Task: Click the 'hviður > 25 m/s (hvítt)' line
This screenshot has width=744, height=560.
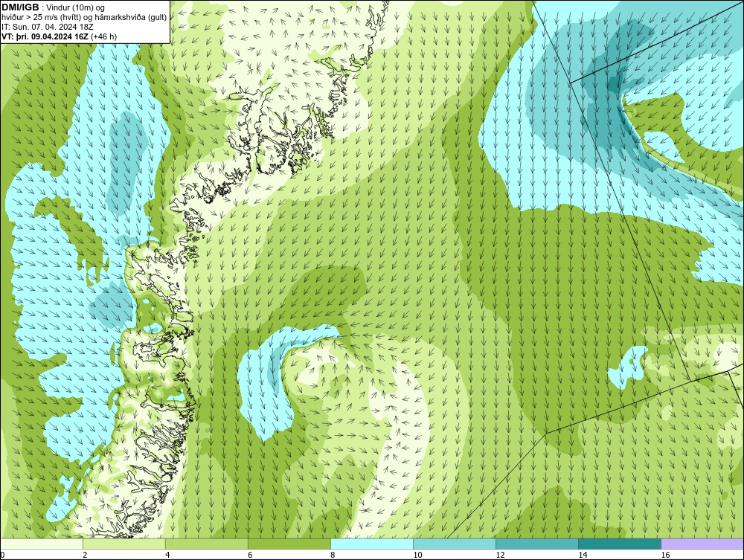Action: click(84, 17)
